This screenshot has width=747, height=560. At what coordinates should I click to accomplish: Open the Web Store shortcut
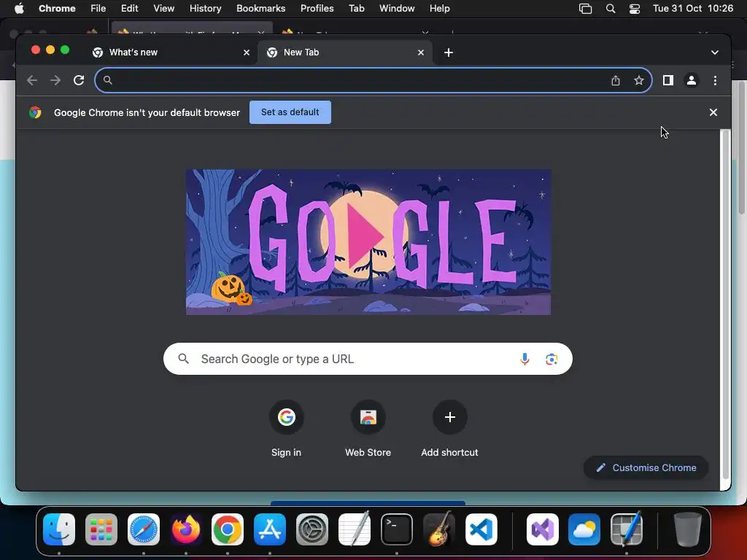[368, 429]
